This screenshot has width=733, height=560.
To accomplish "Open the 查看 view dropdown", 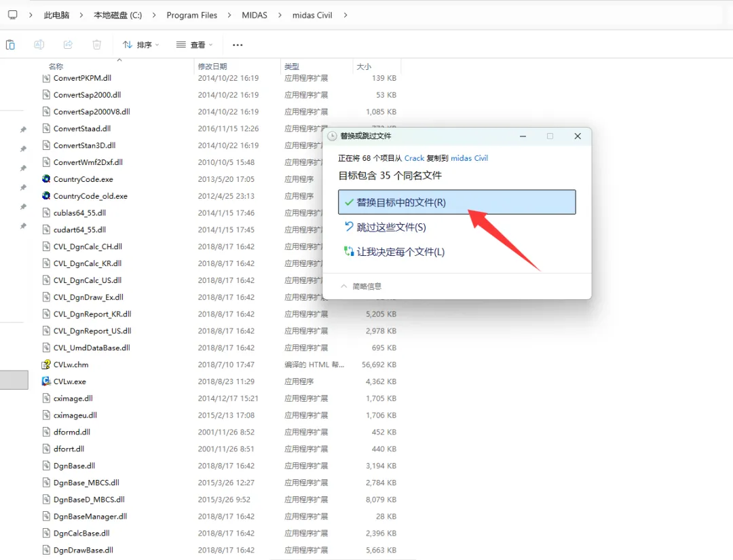I will coord(195,45).
